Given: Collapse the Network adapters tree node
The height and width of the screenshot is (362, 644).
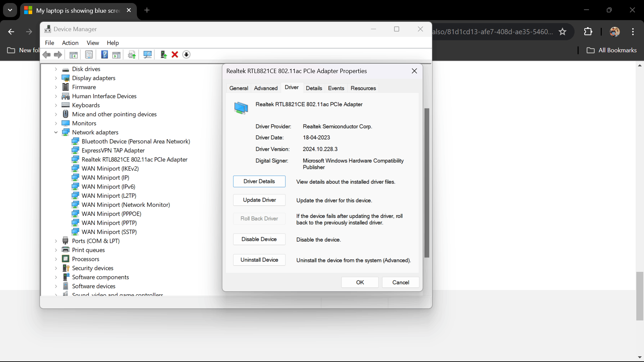Looking at the screenshot, I should click(56, 132).
